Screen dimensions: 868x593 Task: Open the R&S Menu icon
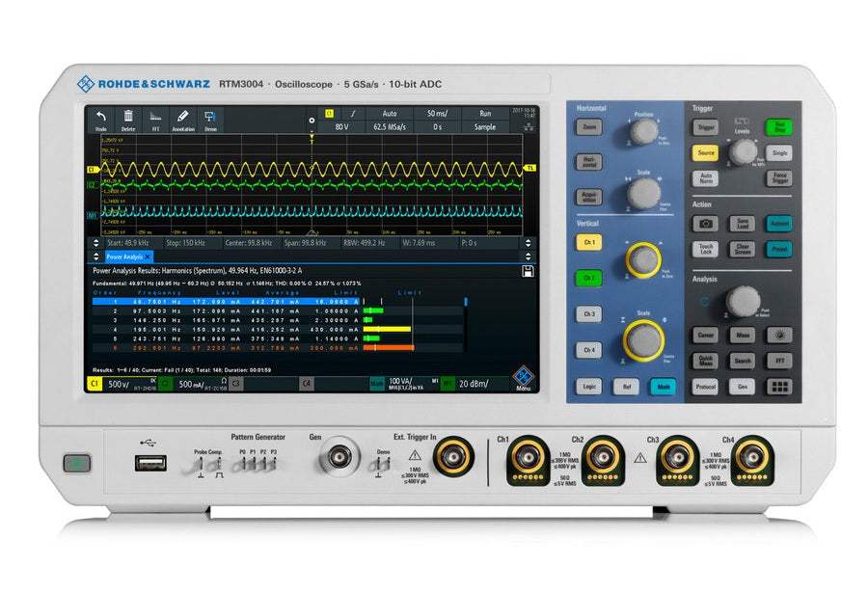point(524,377)
